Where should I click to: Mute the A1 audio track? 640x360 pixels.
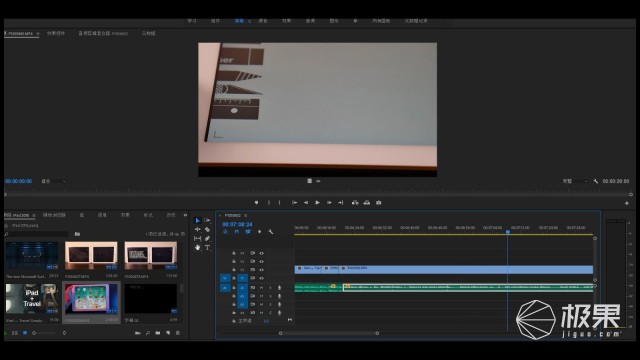click(x=261, y=288)
